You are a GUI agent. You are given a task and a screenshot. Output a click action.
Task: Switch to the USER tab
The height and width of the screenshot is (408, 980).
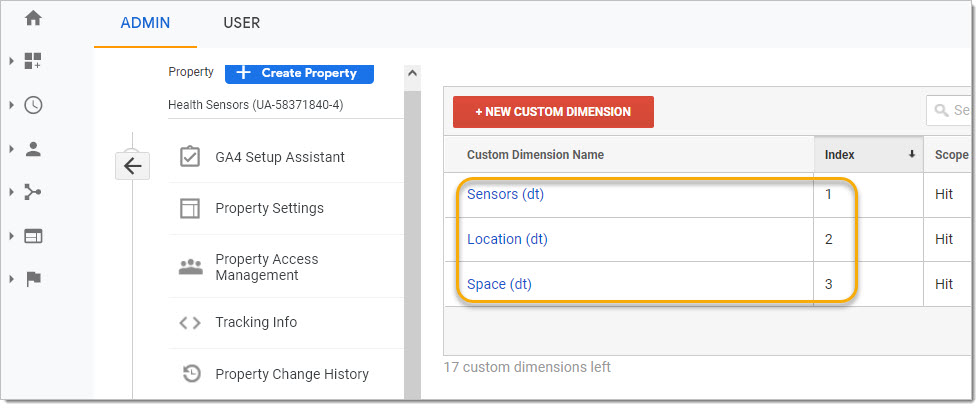241,23
